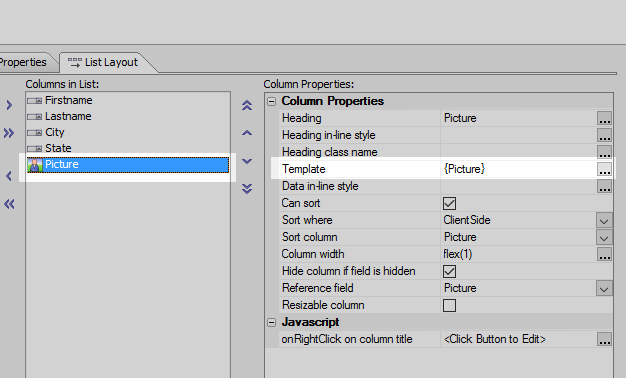Click the ClientSide sort where value
This screenshot has height=378, width=626.
[x=518, y=220]
